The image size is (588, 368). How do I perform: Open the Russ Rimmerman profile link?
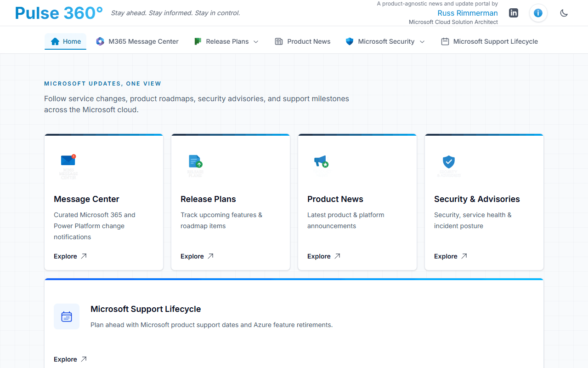pos(468,13)
